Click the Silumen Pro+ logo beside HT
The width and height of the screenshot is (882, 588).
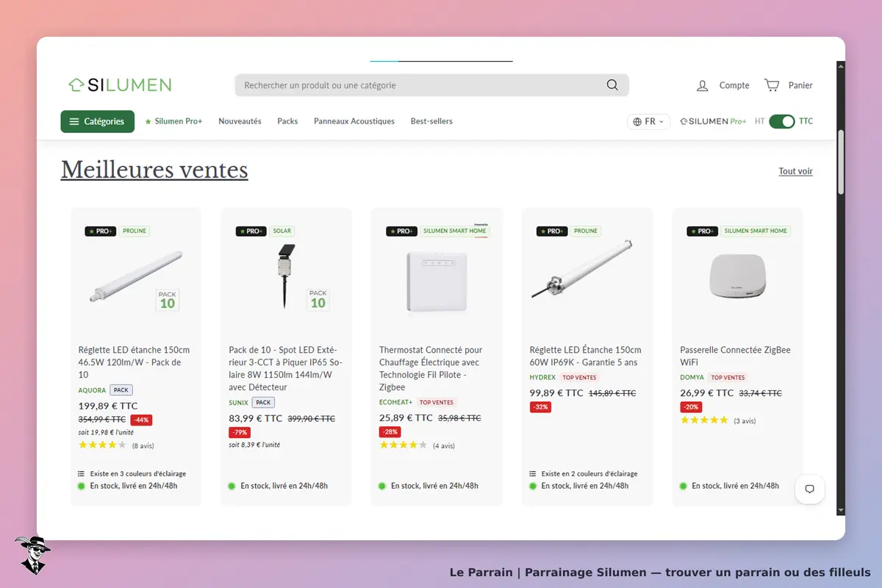pos(713,121)
